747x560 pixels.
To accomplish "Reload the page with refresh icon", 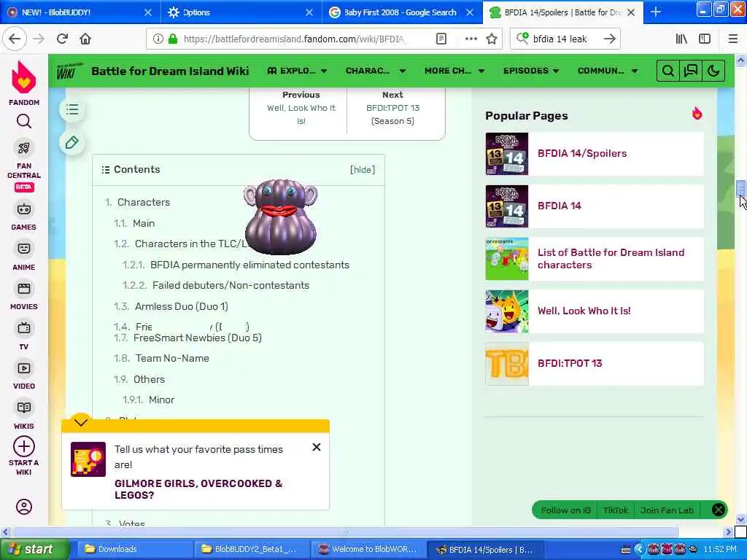I will [x=62, y=39].
